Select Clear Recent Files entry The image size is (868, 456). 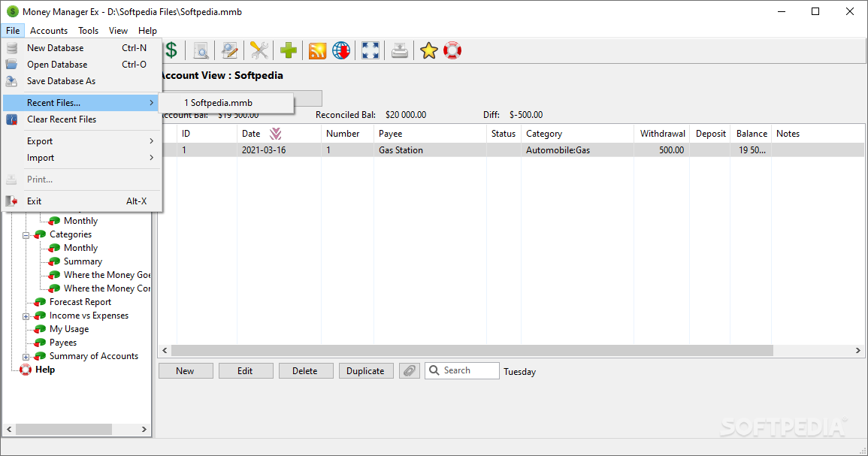pyautogui.click(x=83, y=119)
